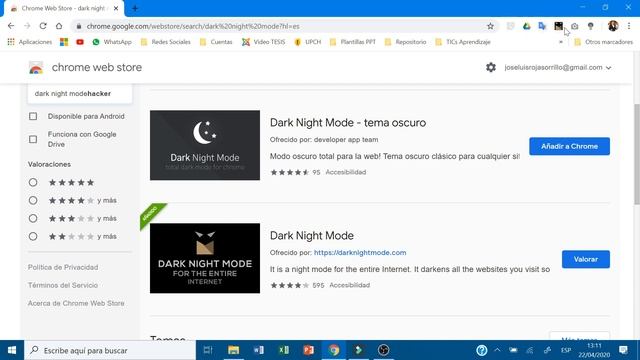Open the Google Drive extension icon

pyautogui.click(x=527, y=26)
